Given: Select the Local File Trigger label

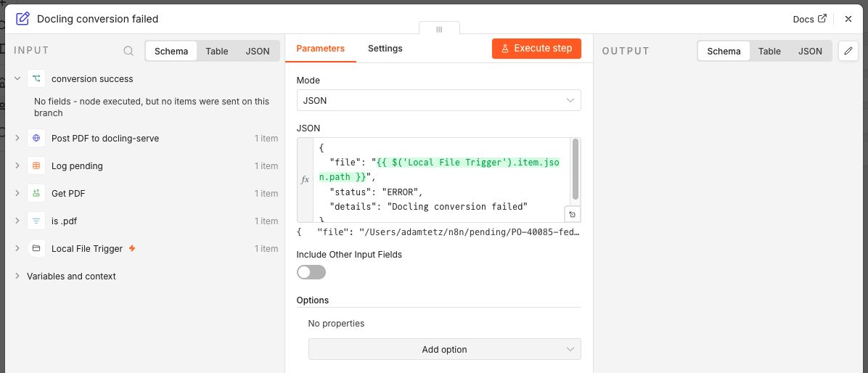Looking at the screenshot, I should tap(87, 248).
